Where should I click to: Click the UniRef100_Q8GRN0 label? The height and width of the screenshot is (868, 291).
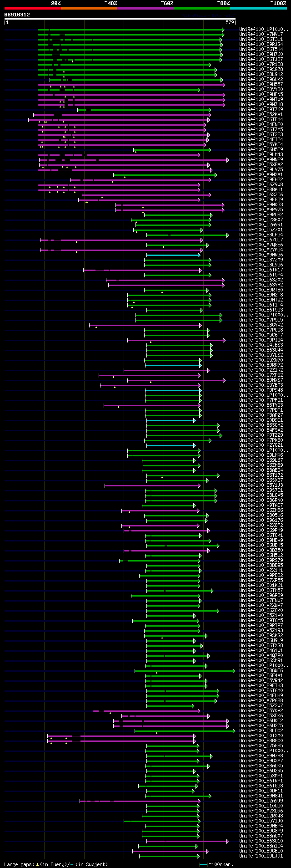coord(261,500)
